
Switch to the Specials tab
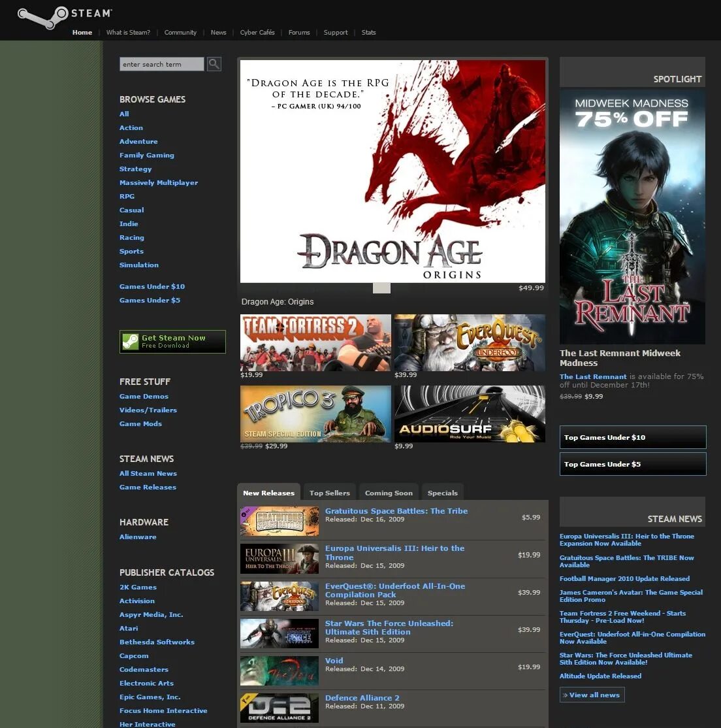442,493
